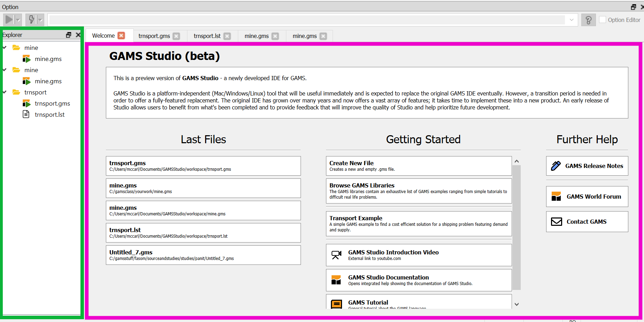Open trnsport.lst from Last Files

(x=203, y=233)
